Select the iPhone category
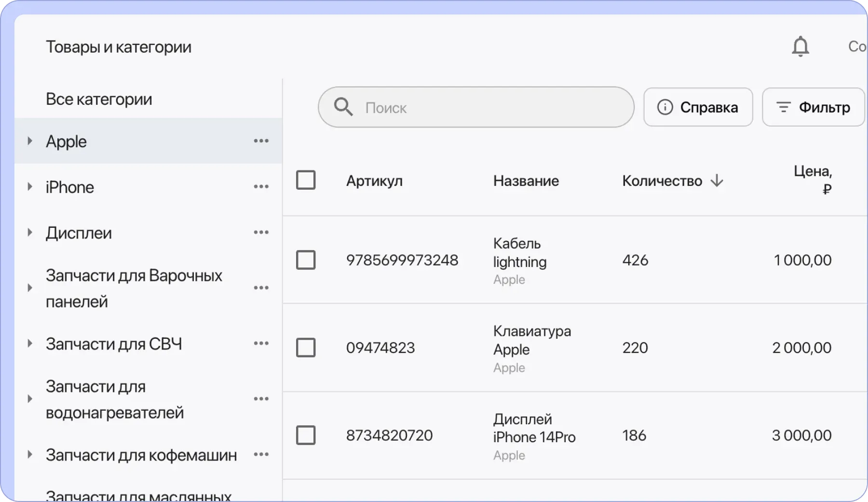 tap(70, 187)
